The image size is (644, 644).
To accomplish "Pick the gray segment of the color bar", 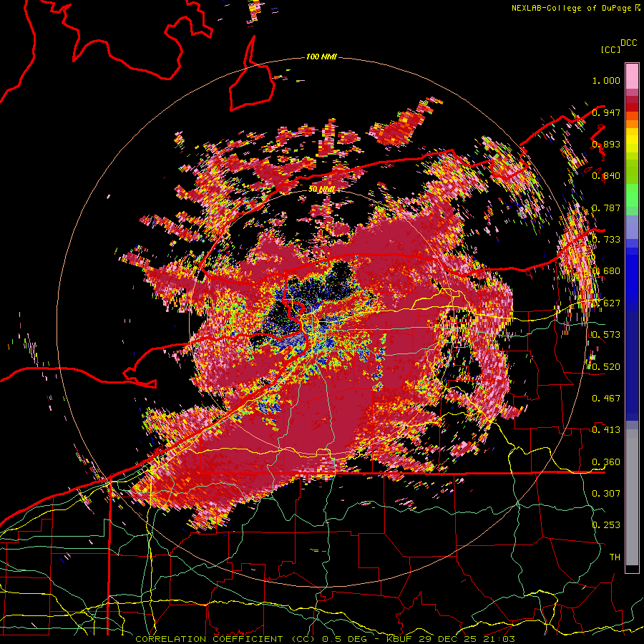I will click(x=632, y=497).
